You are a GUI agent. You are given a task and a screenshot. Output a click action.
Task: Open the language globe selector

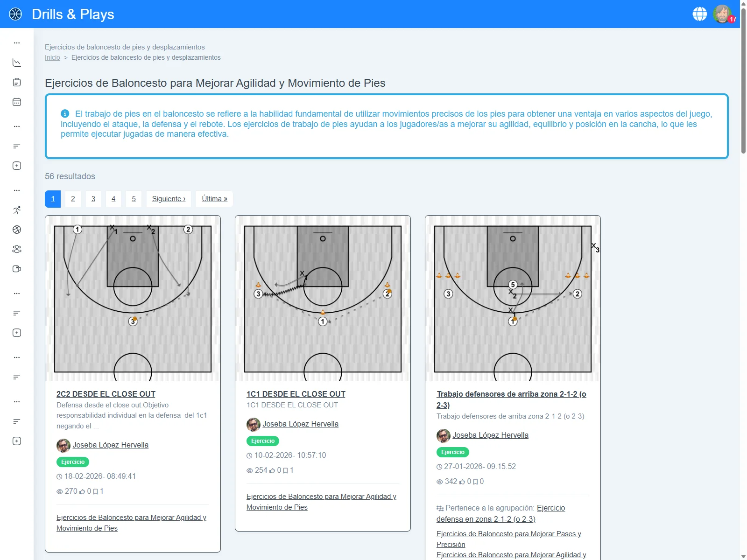699,14
